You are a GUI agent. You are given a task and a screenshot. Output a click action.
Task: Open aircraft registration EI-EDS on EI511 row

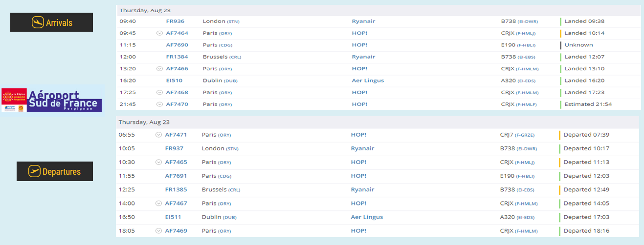click(525, 217)
